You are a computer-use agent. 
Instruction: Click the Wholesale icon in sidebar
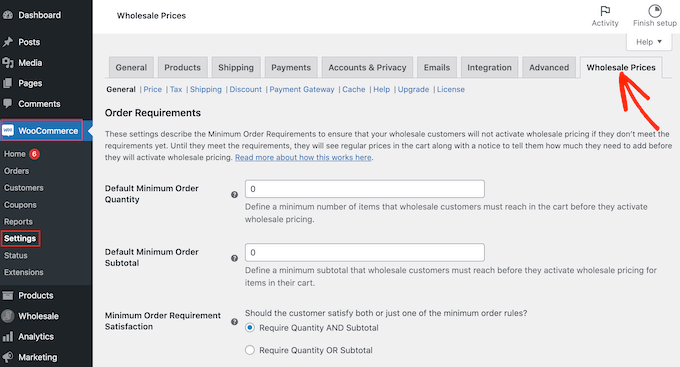(x=8, y=316)
